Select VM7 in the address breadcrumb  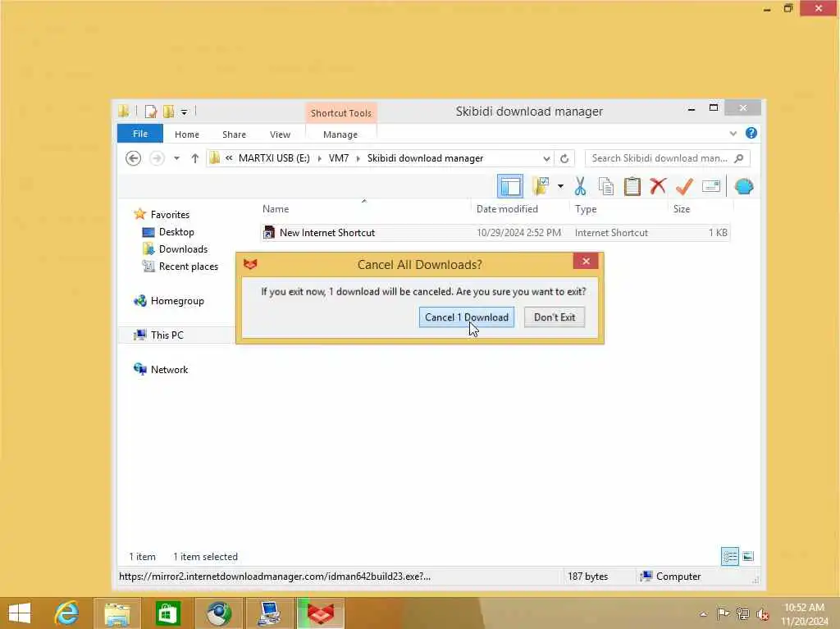339,158
